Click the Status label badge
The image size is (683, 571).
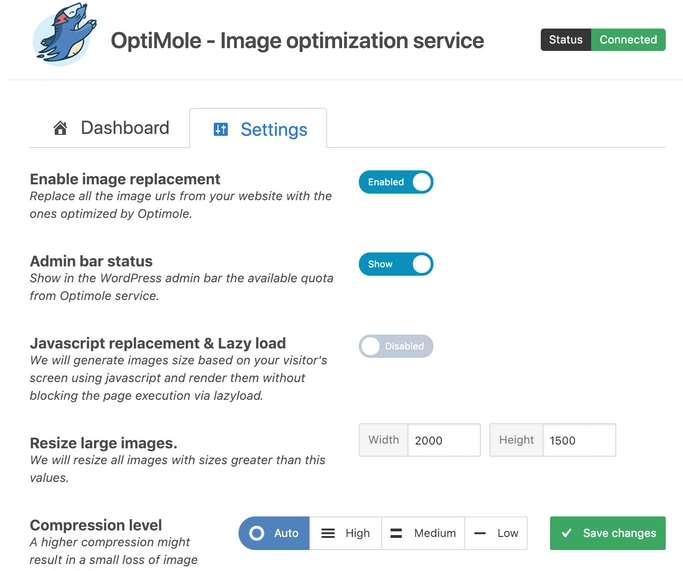(x=566, y=40)
